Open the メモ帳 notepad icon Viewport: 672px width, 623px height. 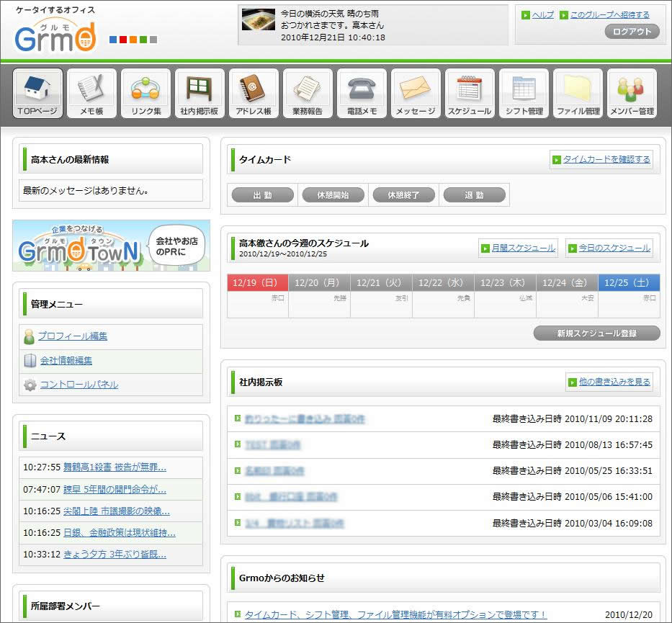pyautogui.click(x=91, y=94)
